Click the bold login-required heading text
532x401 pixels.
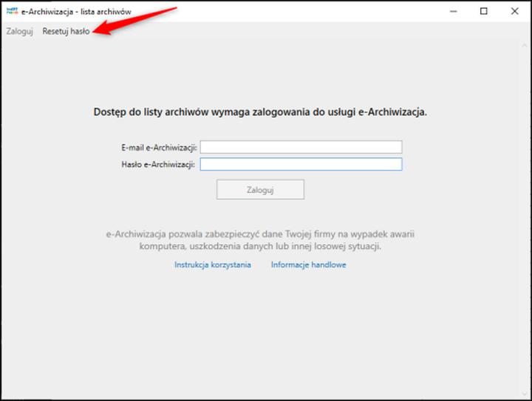[x=260, y=113]
